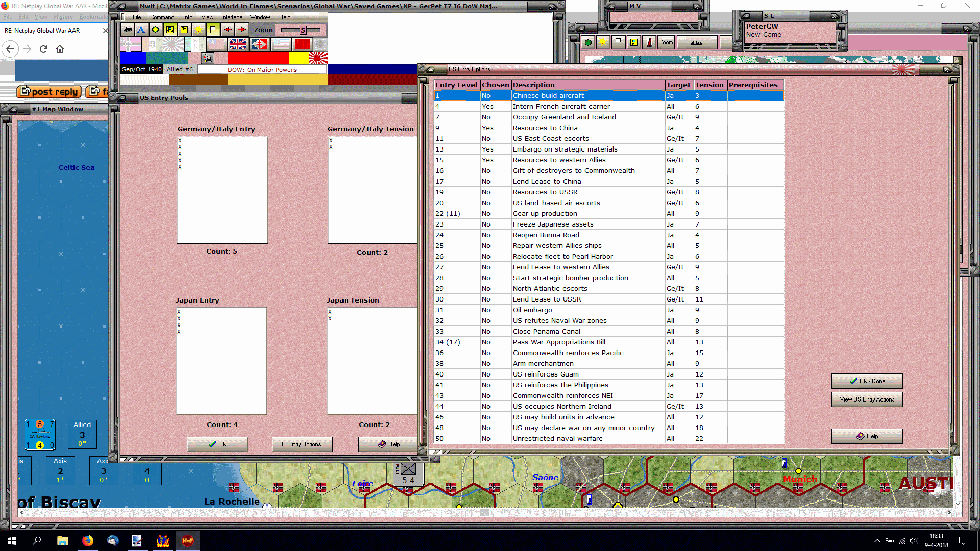Open the Windows Start menu
Viewport: 980px width, 551px height.
[x=12, y=541]
